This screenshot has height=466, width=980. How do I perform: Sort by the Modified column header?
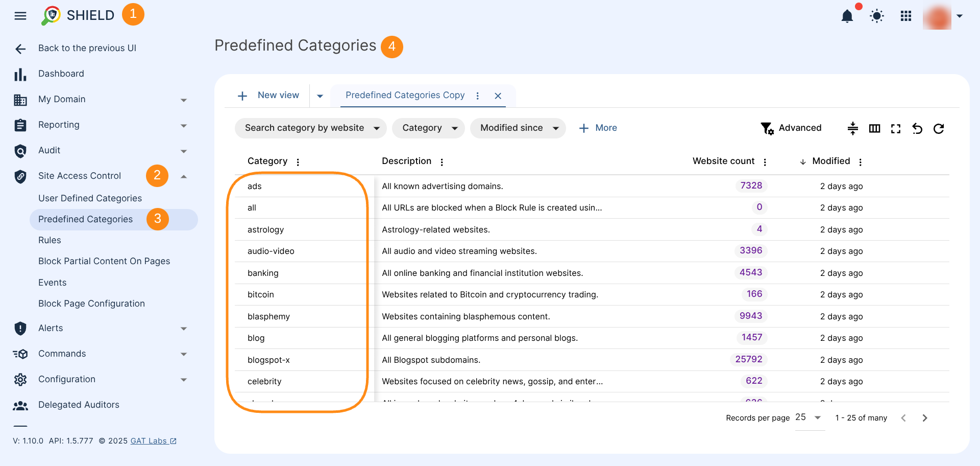pos(831,161)
